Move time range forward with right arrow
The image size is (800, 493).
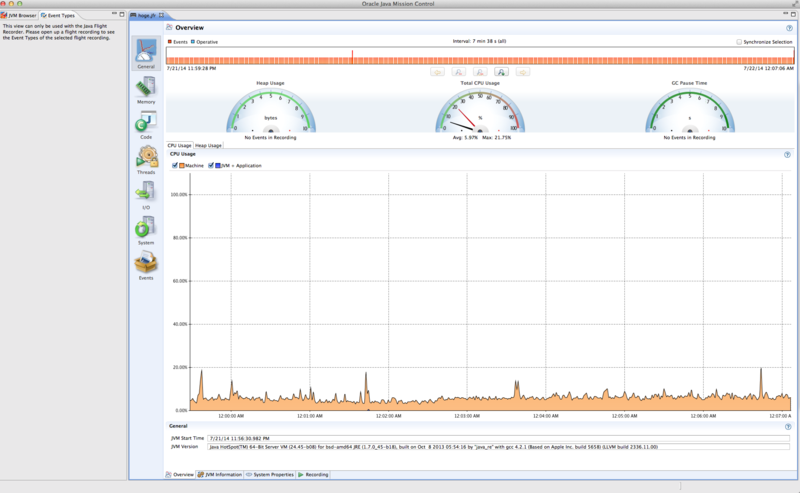pos(522,72)
